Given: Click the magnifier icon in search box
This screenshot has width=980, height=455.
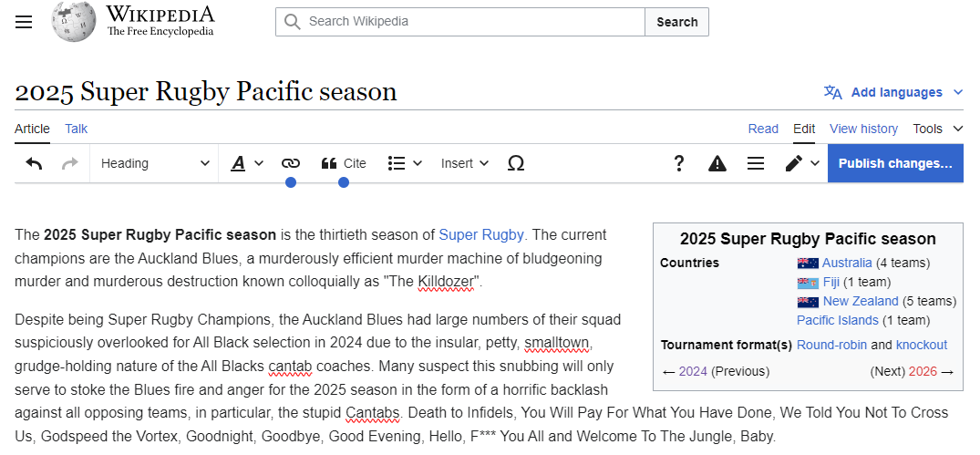Looking at the screenshot, I should (292, 22).
